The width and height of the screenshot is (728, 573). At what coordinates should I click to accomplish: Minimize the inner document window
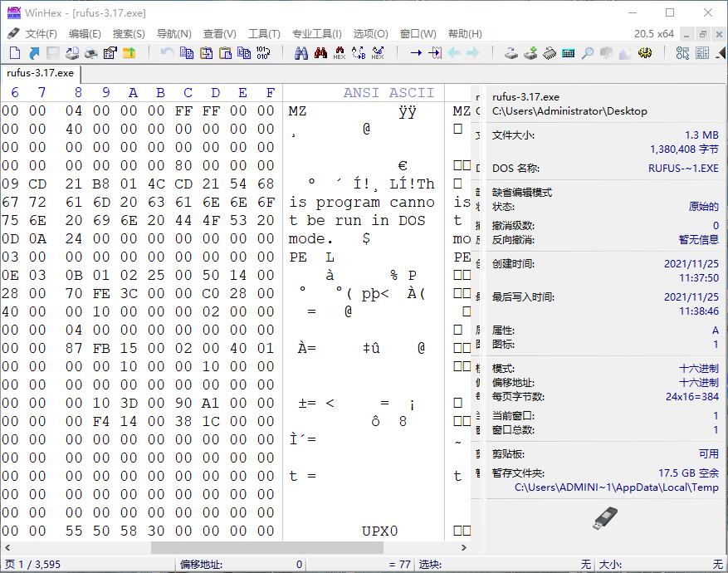tap(686, 34)
